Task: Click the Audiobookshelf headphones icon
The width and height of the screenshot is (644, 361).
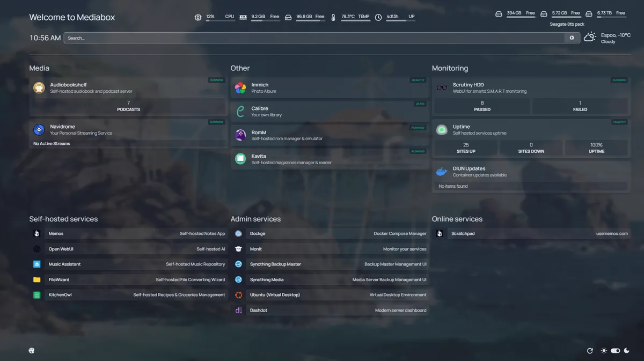Action: pos(39,88)
